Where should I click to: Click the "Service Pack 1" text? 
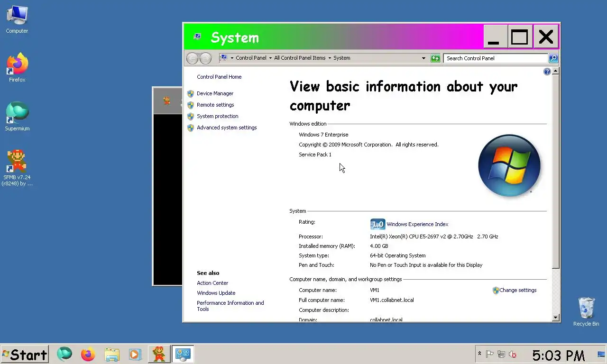coord(315,155)
